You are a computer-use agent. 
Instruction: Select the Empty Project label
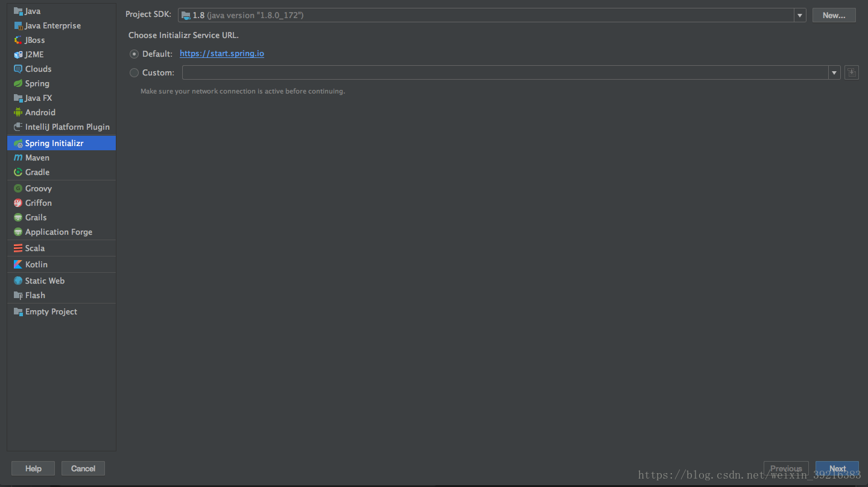pyautogui.click(x=51, y=312)
